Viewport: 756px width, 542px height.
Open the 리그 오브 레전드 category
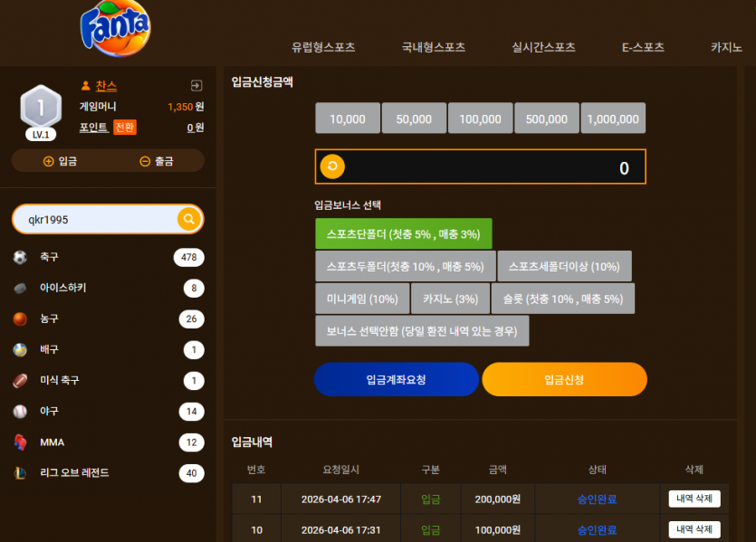[108, 473]
